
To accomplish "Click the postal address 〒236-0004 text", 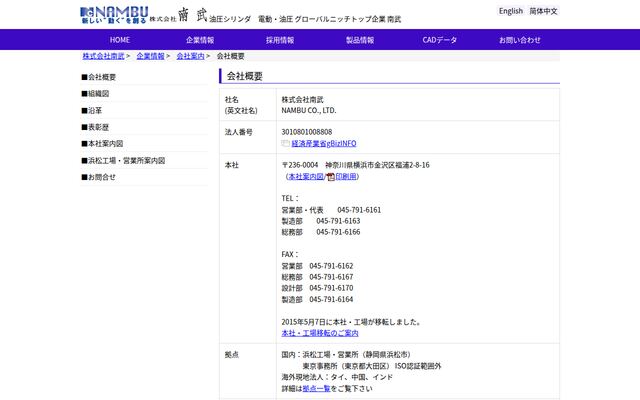I will click(x=356, y=165).
